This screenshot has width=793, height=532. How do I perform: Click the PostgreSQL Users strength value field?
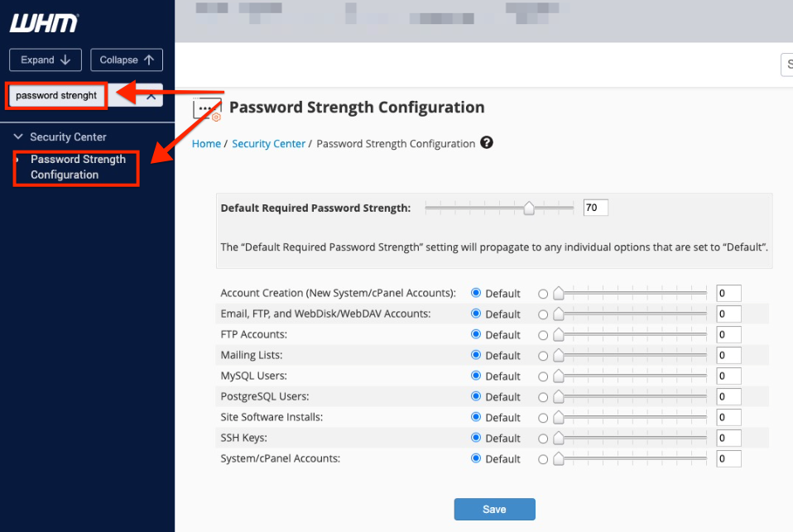point(728,397)
